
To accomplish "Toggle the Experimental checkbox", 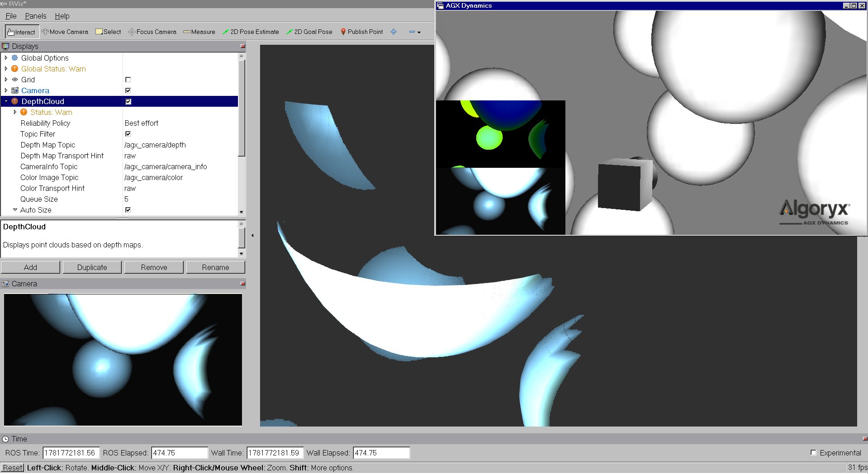I will click(x=813, y=453).
